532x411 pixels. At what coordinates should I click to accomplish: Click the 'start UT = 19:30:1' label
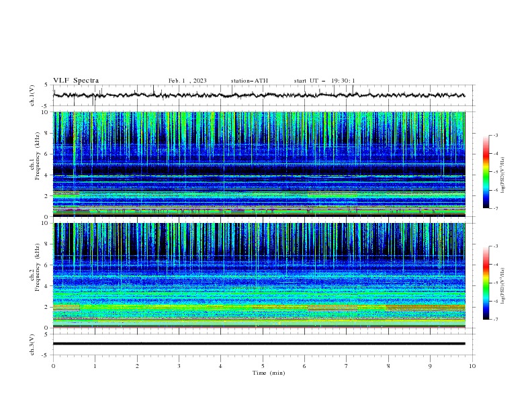(x=324, y=81)
